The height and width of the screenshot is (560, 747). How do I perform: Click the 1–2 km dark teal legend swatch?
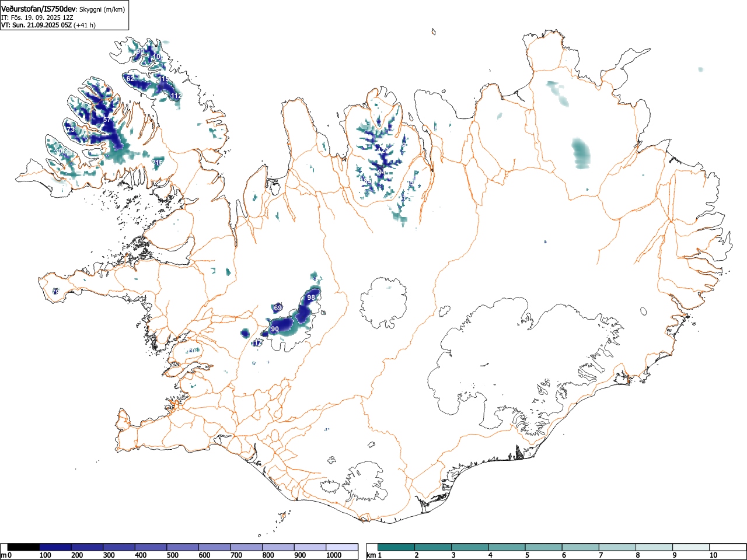click(396, 547)
